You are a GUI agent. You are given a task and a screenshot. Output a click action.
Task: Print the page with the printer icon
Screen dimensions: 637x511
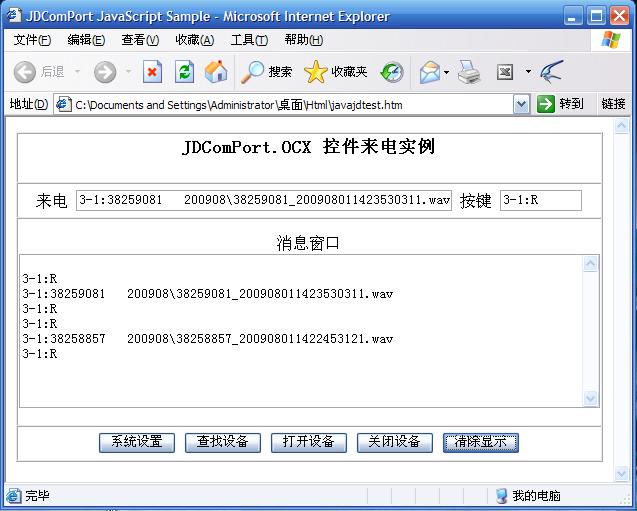(x=469, y=72)
